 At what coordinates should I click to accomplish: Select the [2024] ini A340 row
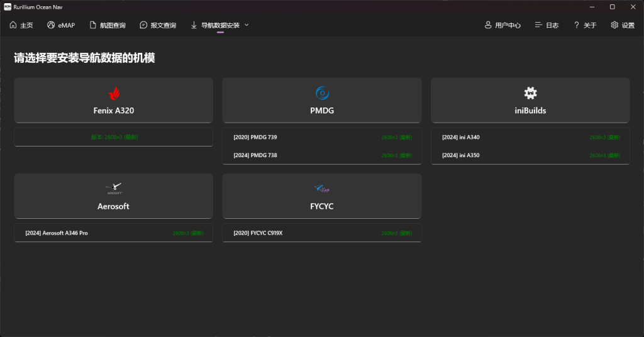(530, 137)
